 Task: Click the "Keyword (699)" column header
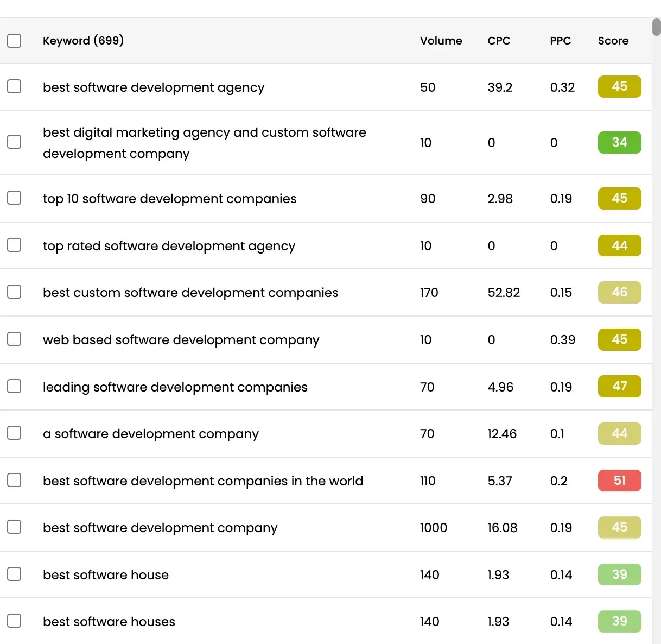pyautogui.click(x=83, y=41)
